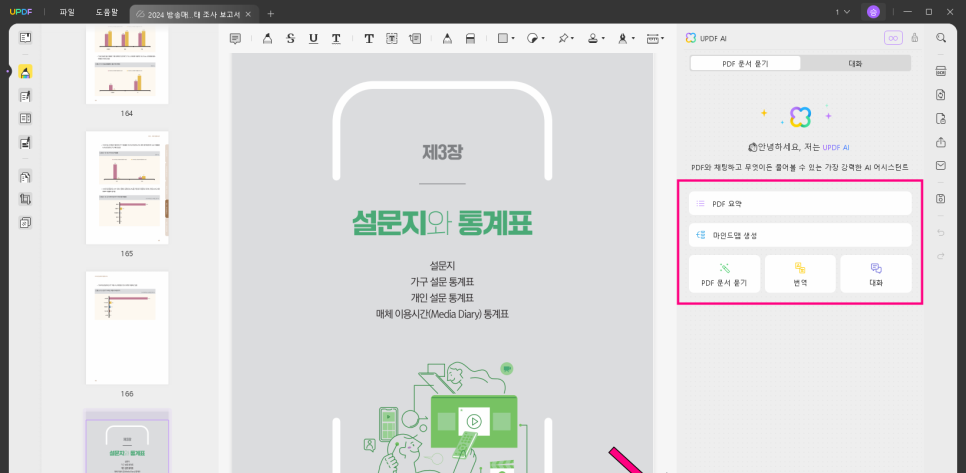Click the PDF 문서 묻기 card with wand icon
Image resolution: width=966 pixels, height=473 pixels.
point(724,274)
